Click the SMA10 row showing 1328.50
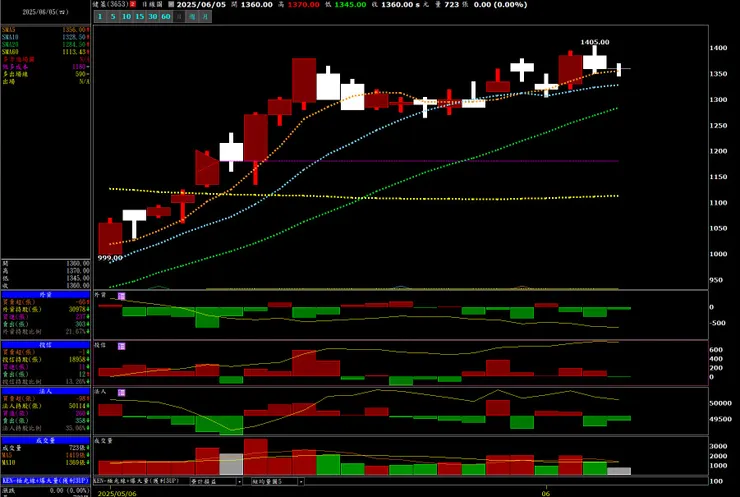The height and width of the screenshot is (497, 740). (45, 37)
